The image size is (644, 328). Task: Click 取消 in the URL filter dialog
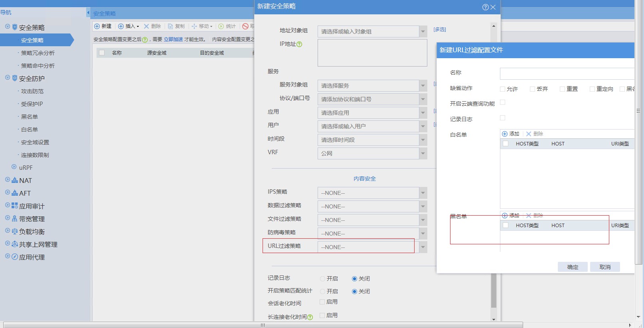[605, 267]
